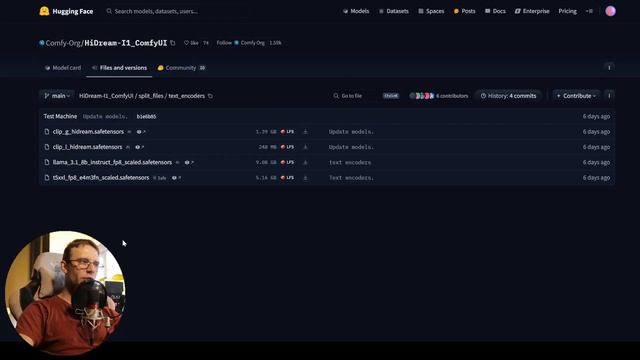Open the user profile avatar menu
Screen dimensions: 640x360
[610, 11]
